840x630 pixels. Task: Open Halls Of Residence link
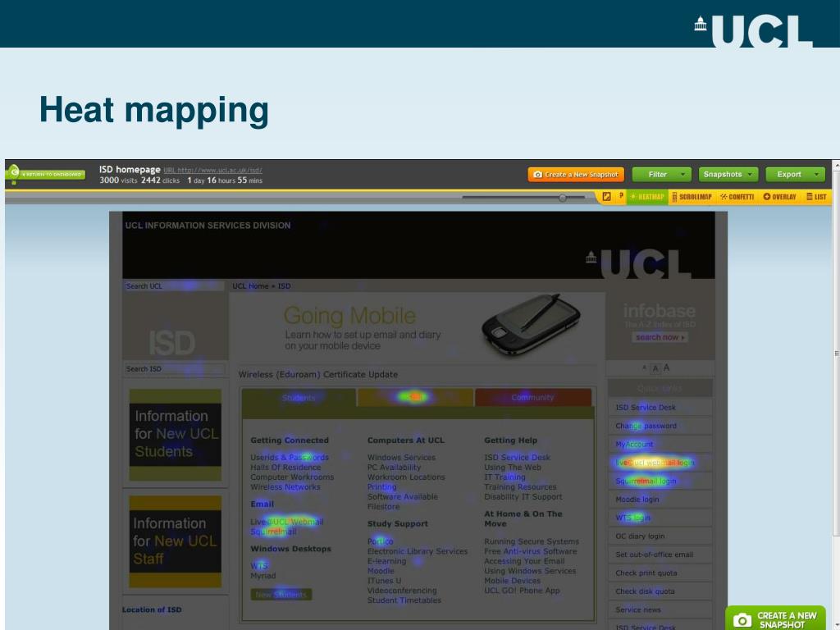[x=285, y=467]
